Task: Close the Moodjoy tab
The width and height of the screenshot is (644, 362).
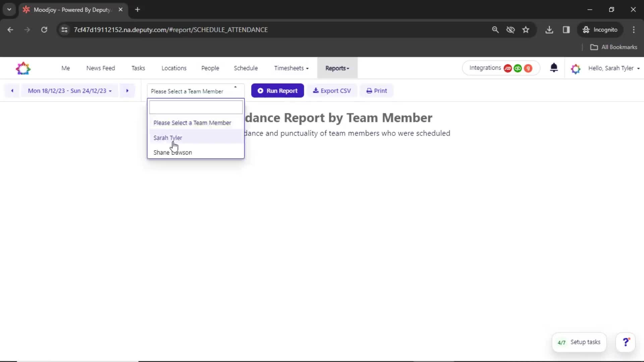Action: (120, 10)
